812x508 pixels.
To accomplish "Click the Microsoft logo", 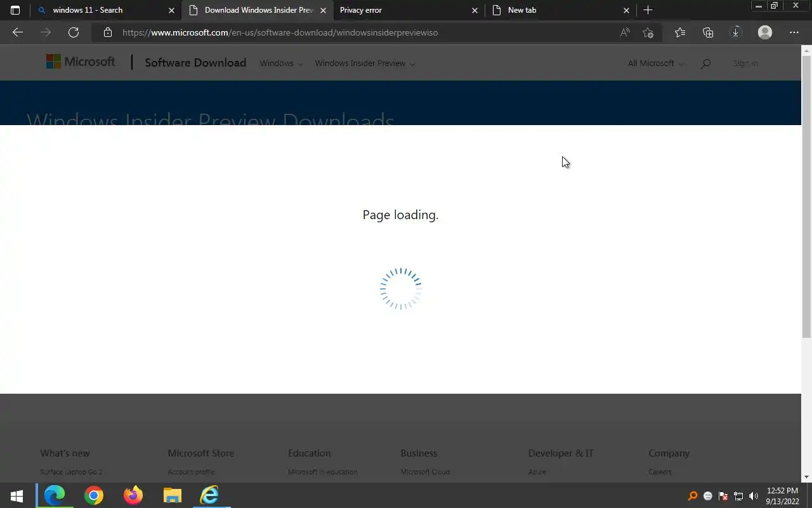I will tap(81, 62).
